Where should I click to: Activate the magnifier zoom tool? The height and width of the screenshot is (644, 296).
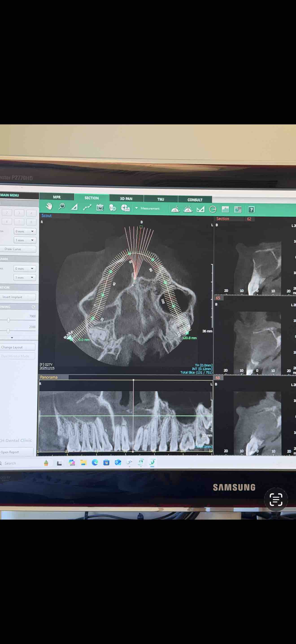pos(62,207)
